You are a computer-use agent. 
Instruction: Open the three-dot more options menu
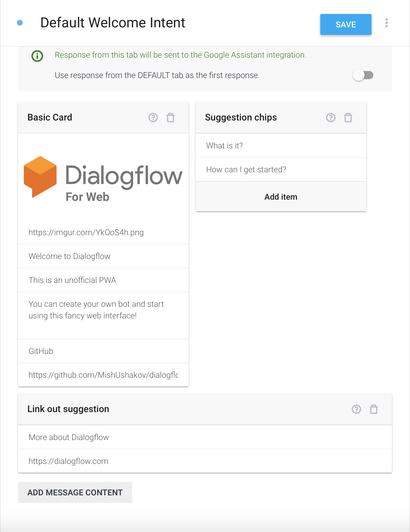click(x=387, y=23)
